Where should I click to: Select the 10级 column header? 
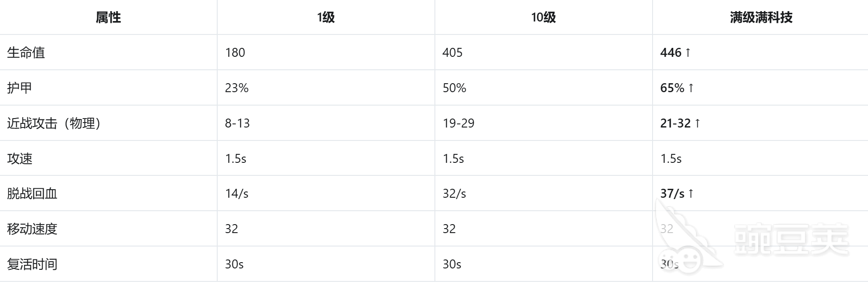tap(543, 17)
